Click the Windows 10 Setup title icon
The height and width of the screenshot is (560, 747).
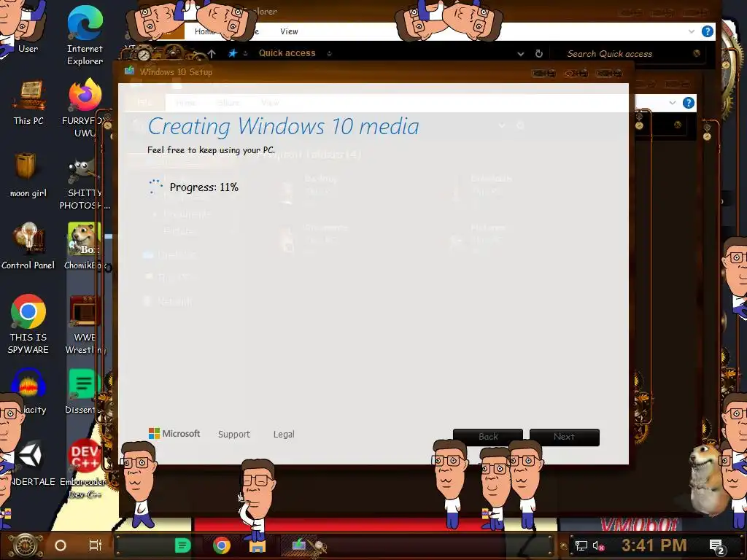click(x=129, y=71)
